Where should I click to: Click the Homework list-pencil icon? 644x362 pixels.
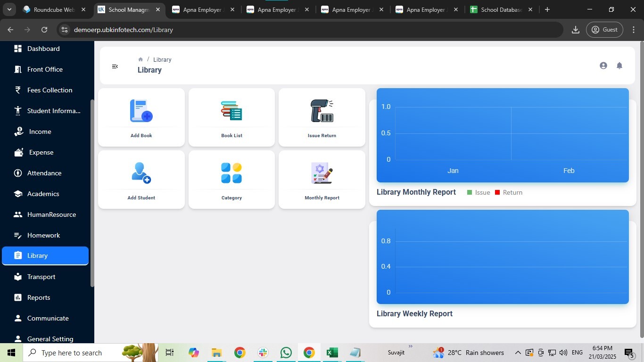[x=18, y=235]
